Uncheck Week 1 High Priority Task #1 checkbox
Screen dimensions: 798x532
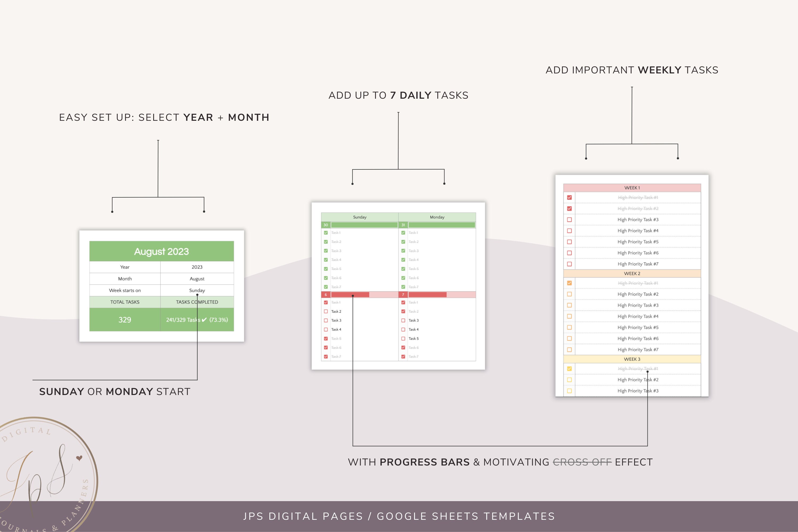[x=569, y=197]
